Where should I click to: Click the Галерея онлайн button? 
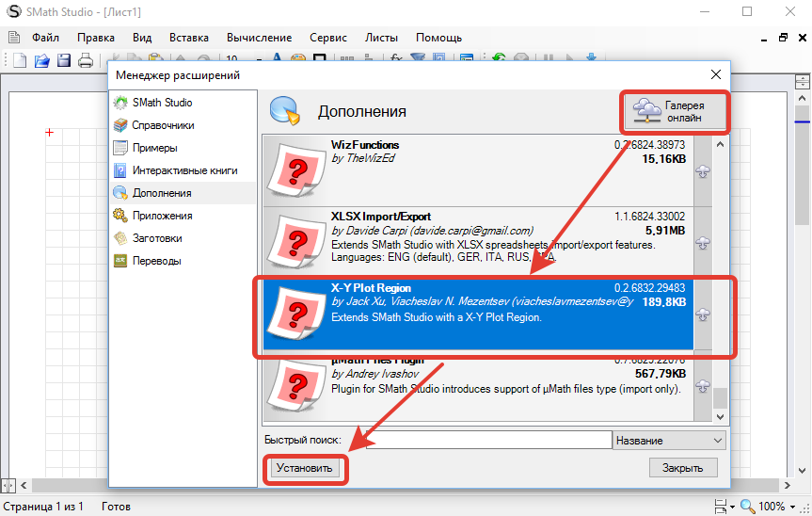676,111
